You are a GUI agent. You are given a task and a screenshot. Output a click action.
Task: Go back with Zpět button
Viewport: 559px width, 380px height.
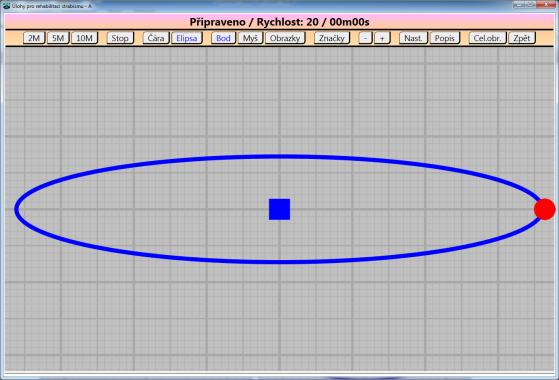tap(522, 38)
